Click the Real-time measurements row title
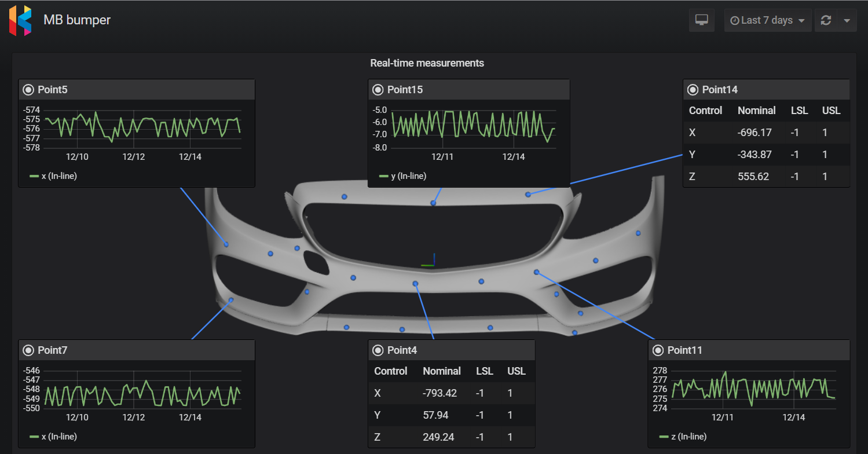Screen dimensions: 868x454 click(427, 63)
